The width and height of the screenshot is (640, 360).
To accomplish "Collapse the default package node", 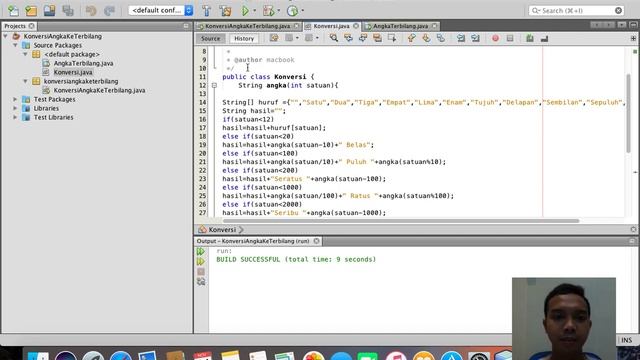I will pyautogui.click(x=25, y=54).
